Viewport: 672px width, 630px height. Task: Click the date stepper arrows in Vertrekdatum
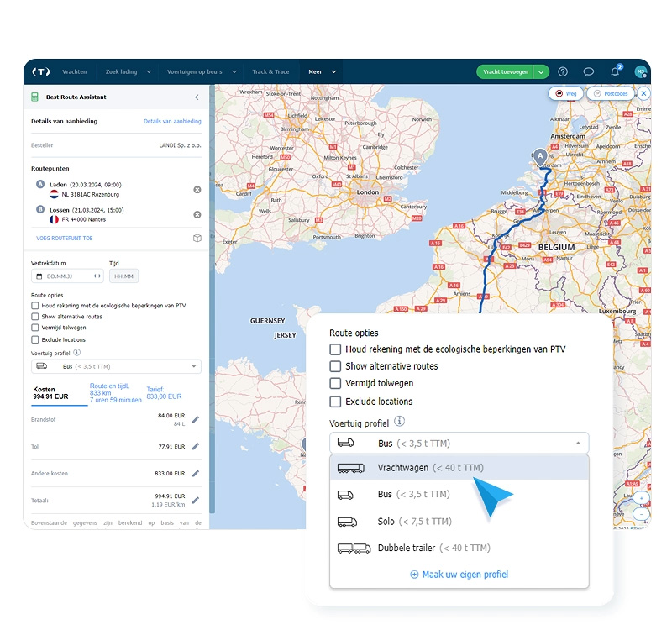pos(97,276)
